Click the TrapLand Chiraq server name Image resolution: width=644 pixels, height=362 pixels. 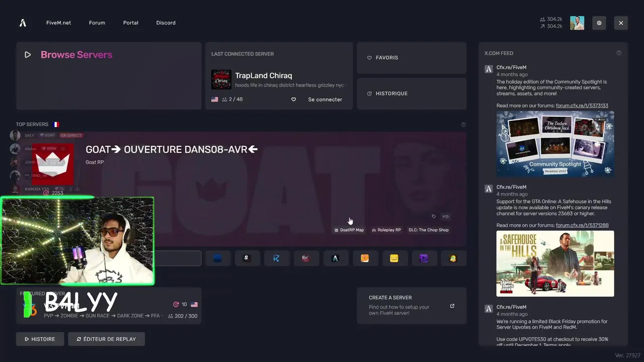264,75
